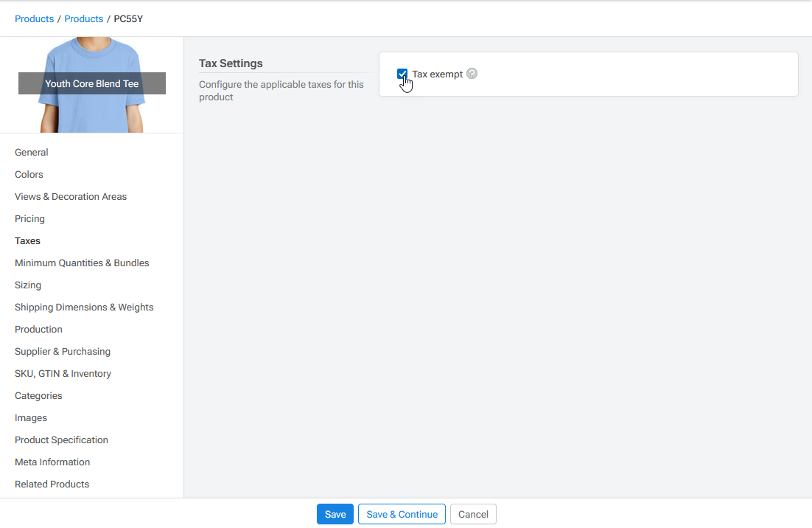Image resolution: width=812 pixels, height=528 pixels.
Task: Select Supplier & Purchasing
Action: pyautogui.click(x=63, y=351)
